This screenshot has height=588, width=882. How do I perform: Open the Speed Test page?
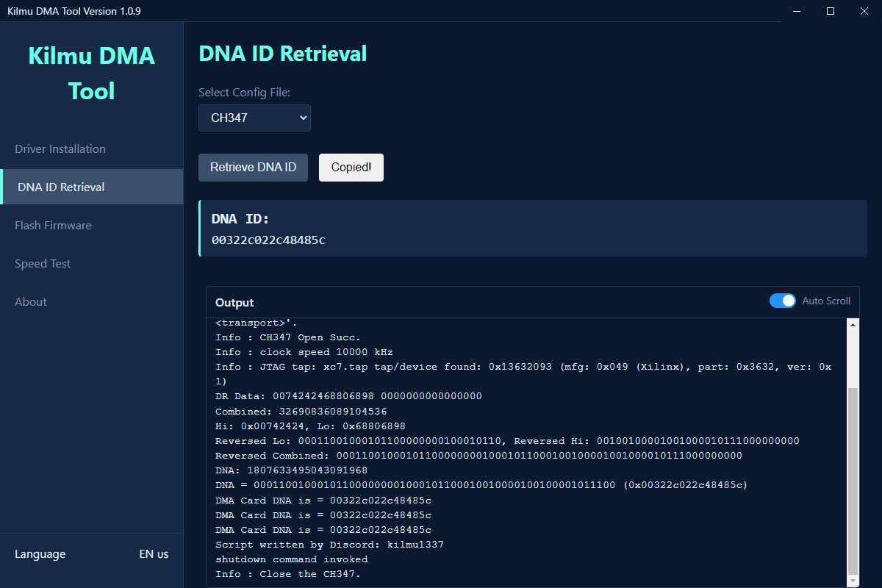click(x=91, y=263)
